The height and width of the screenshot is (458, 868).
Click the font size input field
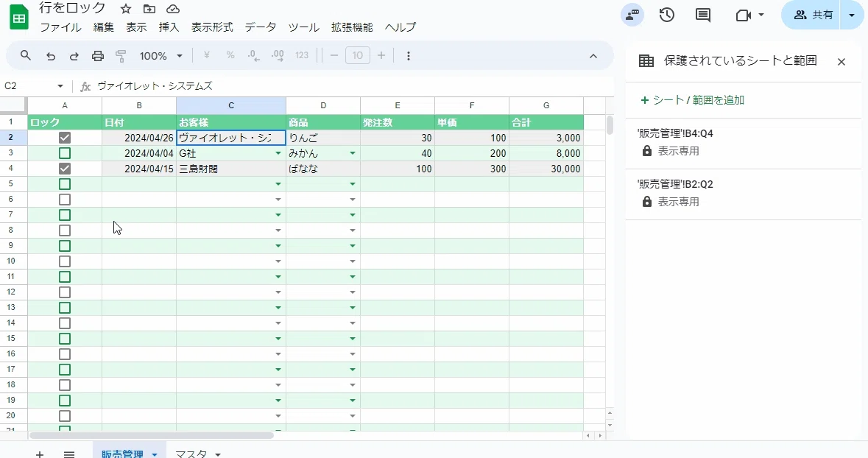(x=358, y=55)
